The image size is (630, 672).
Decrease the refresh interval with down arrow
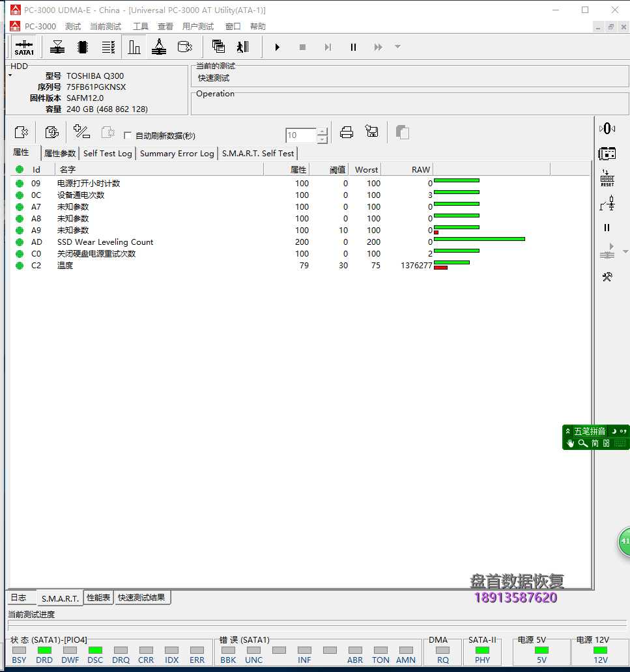322,139
